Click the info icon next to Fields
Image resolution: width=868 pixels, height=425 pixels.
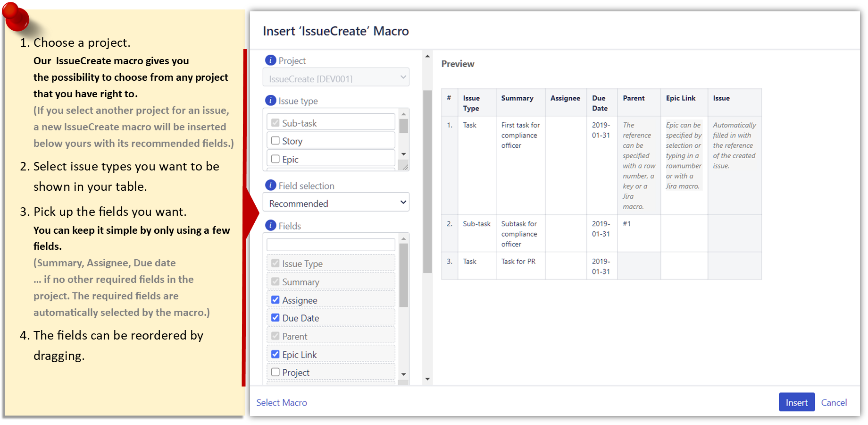pos(271,225)
